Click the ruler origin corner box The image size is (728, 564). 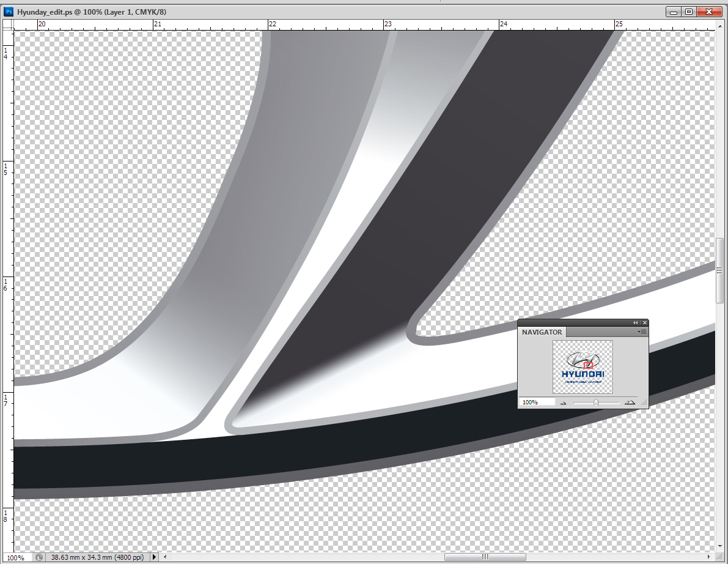[8, 24]
